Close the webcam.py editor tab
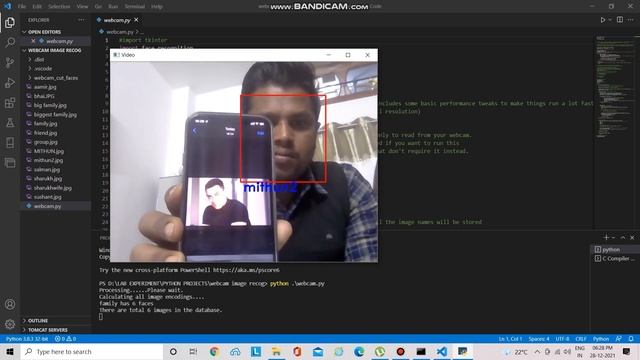 (x=136, y=20)
